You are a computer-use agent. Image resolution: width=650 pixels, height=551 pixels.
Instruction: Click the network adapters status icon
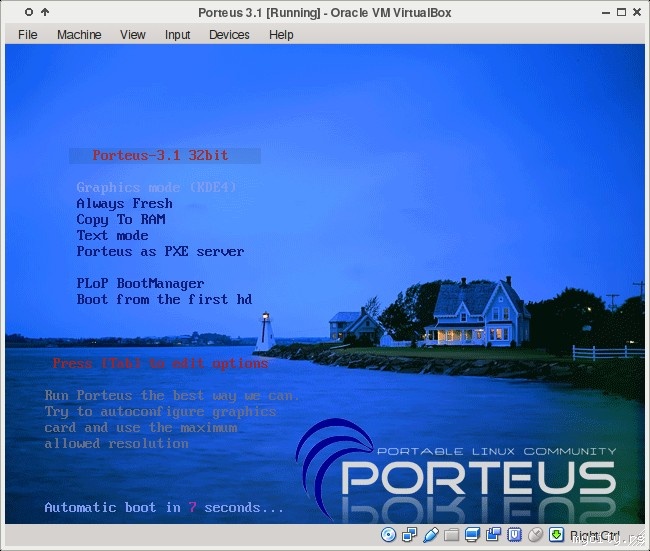(x=410, y=535)
